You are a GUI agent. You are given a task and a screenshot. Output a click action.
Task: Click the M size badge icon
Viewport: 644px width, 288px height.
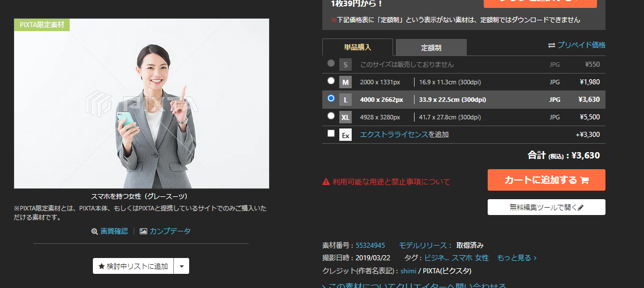click(346, 82)
